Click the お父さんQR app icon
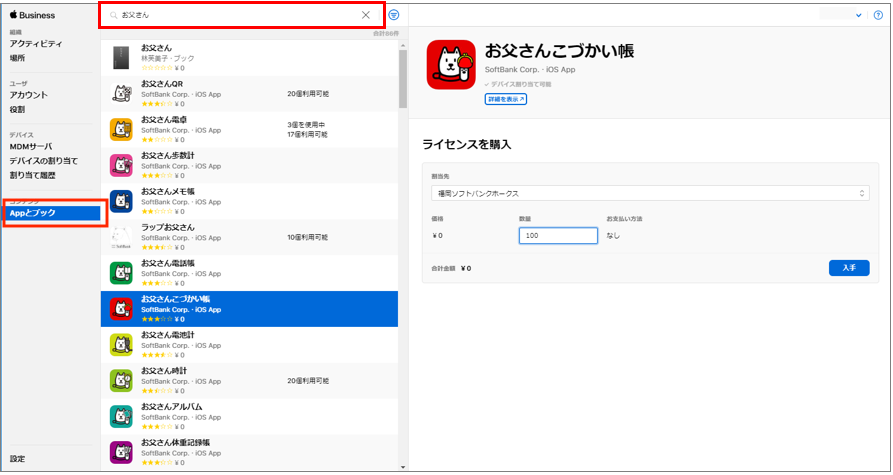893x475 pixels. coord(121,94)
